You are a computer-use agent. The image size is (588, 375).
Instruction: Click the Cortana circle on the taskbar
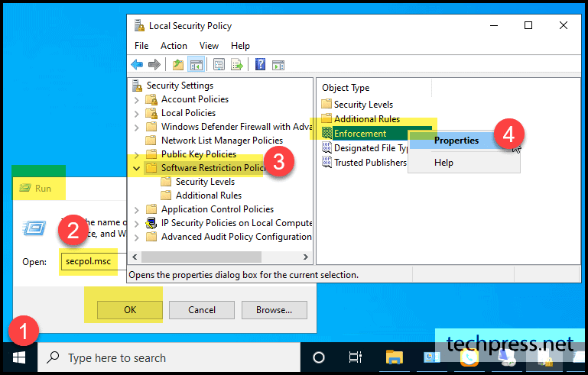tap(319, 357)
